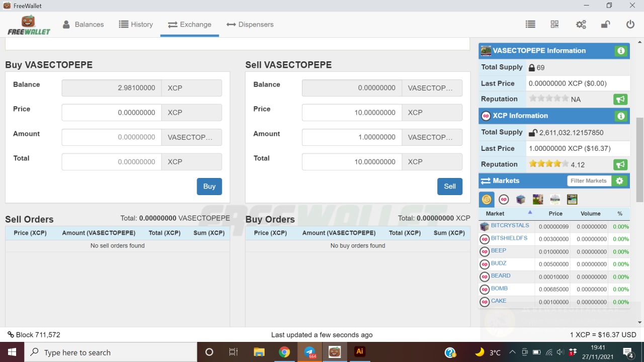Click the main page vertical scrollbar thumb
This screenshot has height=362, width=644.
point(639,159)
